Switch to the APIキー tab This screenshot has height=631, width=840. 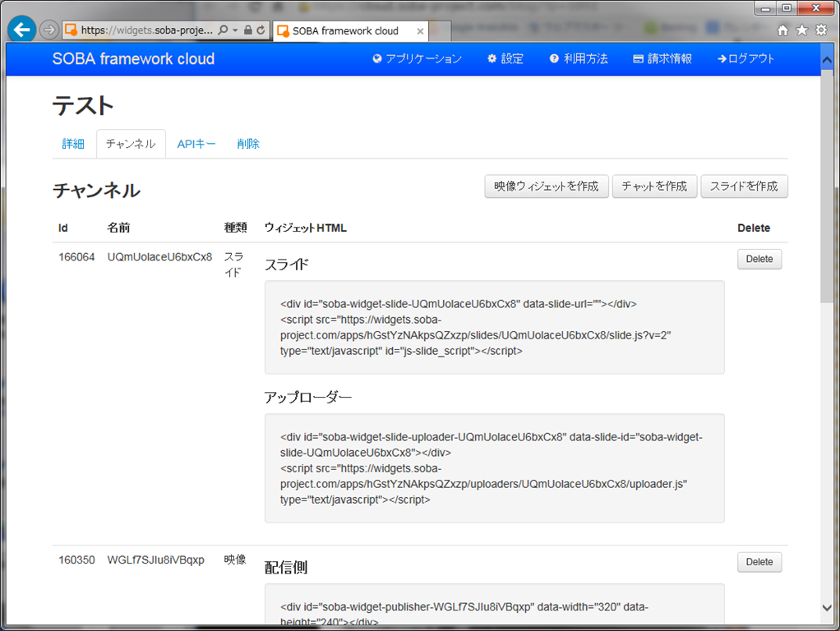click(x=196, y=144)
